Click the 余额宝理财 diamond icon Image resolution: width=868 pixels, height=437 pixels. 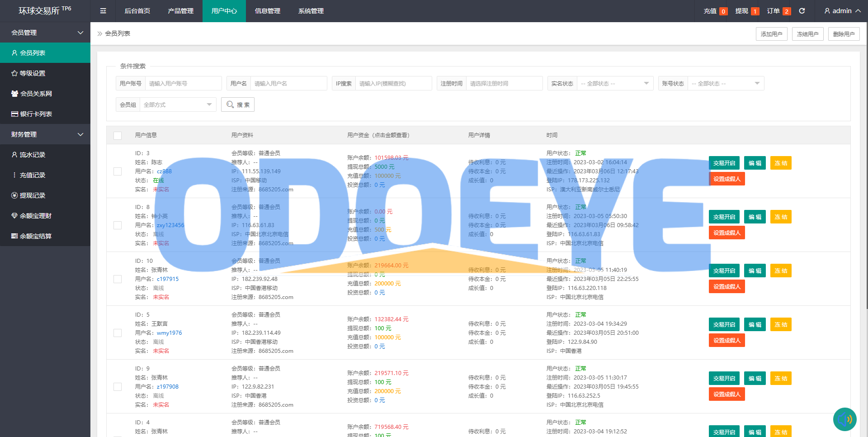pos(14,216)
